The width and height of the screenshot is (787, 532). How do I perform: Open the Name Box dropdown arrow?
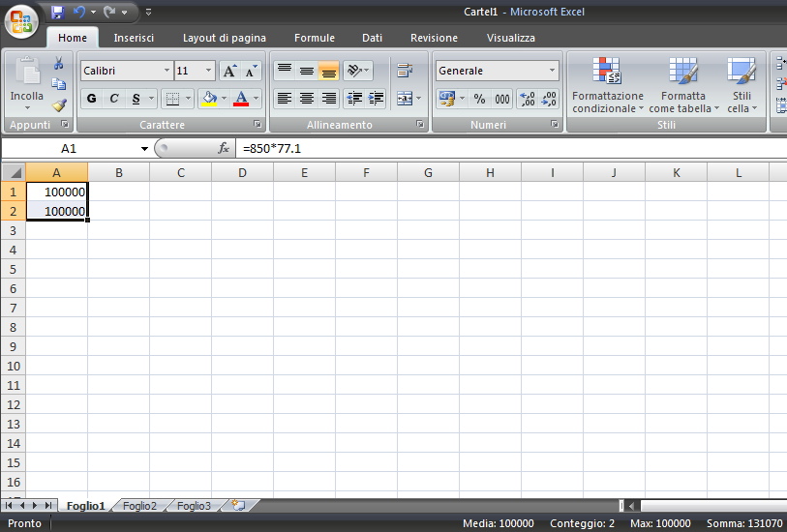[144, 148]
